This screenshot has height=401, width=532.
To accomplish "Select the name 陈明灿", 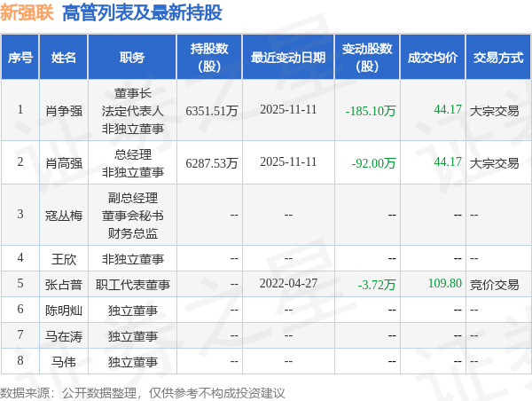I will point(64,311).
